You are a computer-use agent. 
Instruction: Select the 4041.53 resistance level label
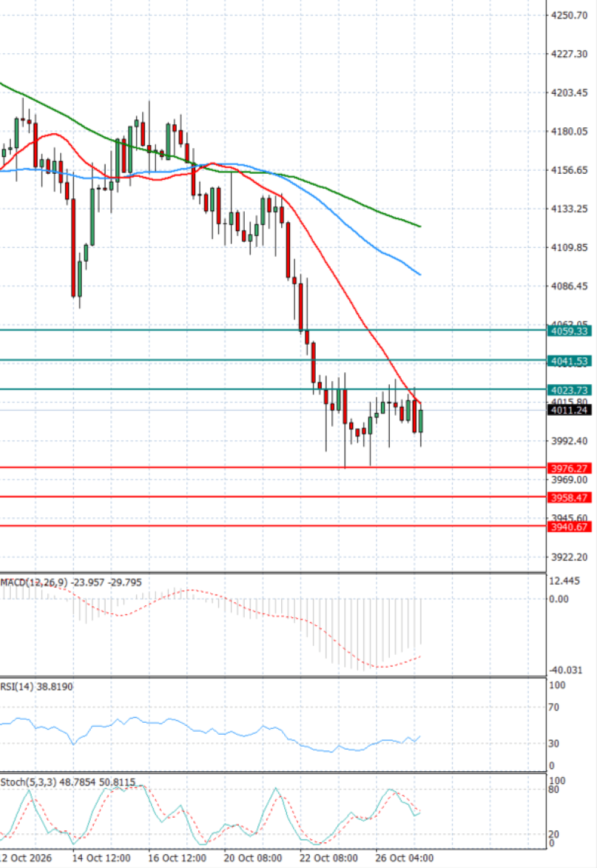point(570,361)
